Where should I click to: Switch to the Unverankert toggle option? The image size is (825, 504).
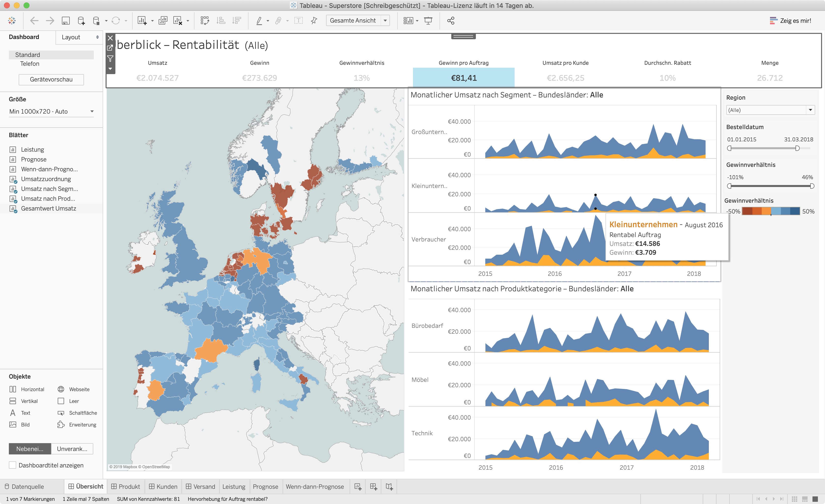pyautogui.click(x=72, y=449)
